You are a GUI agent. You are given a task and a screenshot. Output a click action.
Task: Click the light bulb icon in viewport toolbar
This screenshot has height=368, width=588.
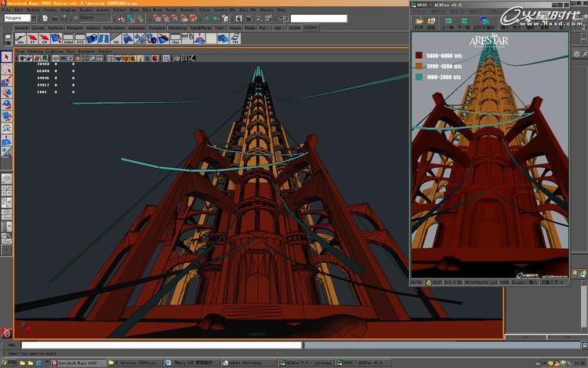140,58
